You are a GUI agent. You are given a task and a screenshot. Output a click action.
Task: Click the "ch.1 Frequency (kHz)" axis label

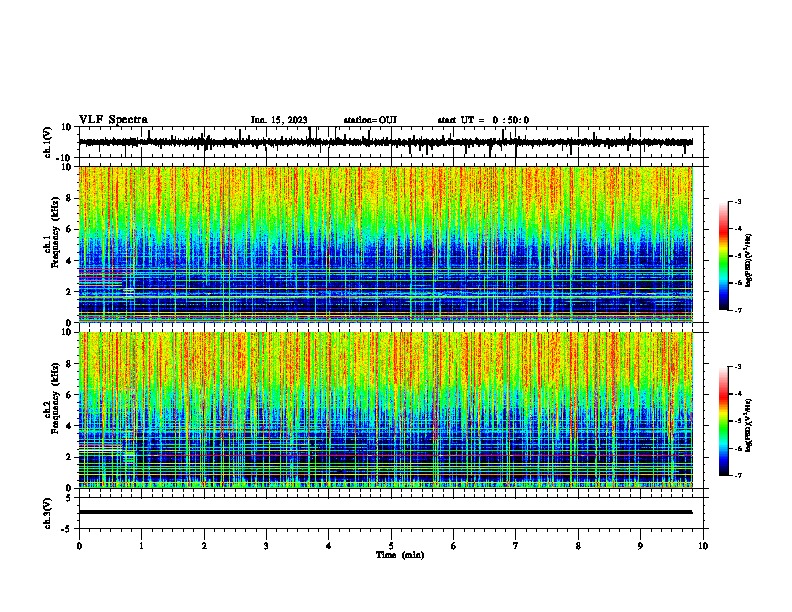pyautogui.click(x=51, y=232)
